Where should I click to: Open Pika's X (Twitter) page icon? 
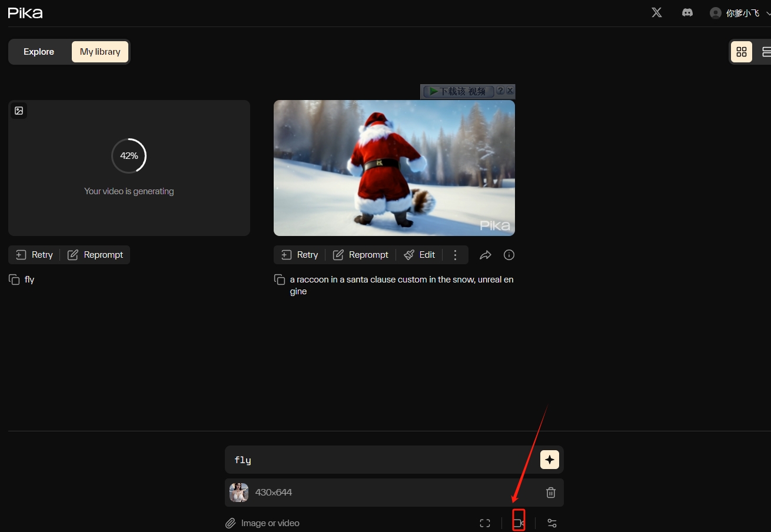tap(657, 12)
